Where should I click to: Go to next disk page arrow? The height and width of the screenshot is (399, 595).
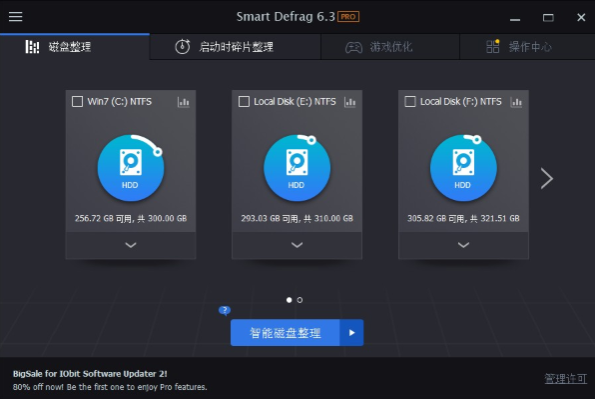coord(547,178)
